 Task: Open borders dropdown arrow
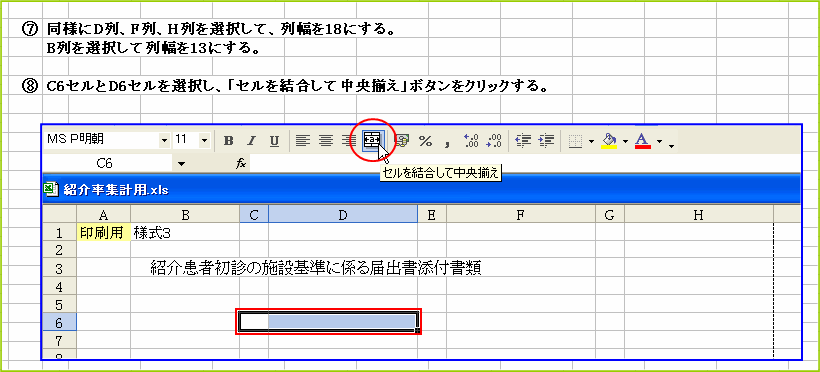tap(591, 141)
